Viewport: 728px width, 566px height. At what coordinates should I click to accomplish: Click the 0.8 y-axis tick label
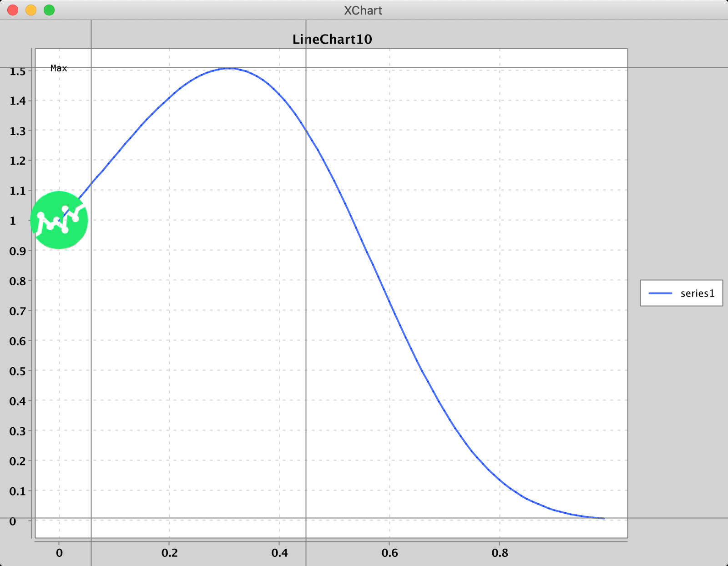pos(18,281)
